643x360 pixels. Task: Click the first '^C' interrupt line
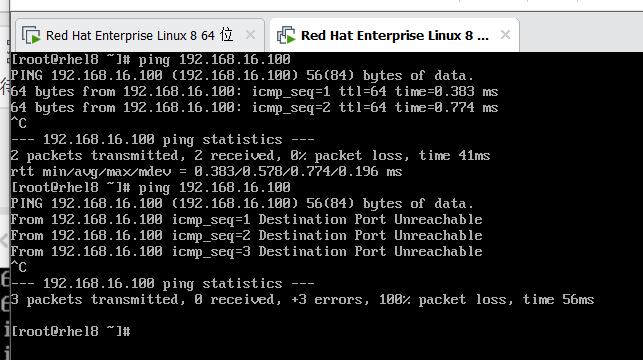pos(19,123)
